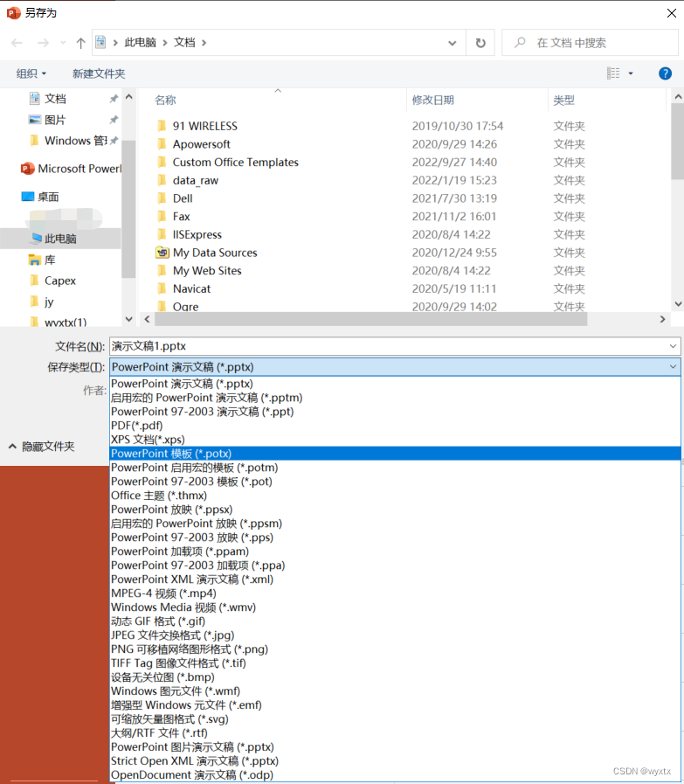Expand the 文件名 dropdown arrow
Image resolution: width=684 pixels, height=784 pixels.
tap(673, 346)
